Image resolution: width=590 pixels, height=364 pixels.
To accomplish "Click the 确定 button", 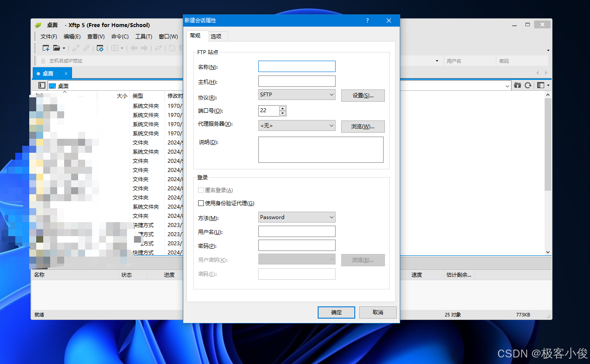I will [336, 312].
